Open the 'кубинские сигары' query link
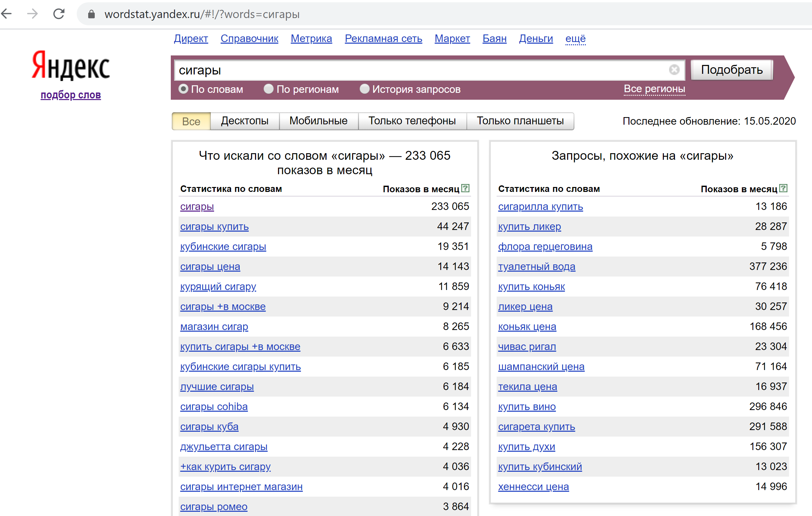 pyautogui.click(x=223, y=246)
